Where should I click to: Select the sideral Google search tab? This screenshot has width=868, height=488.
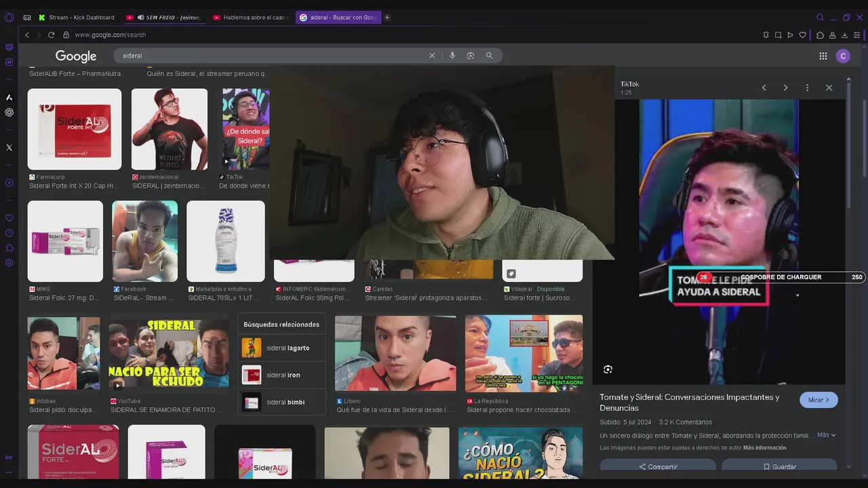point(338,18)
